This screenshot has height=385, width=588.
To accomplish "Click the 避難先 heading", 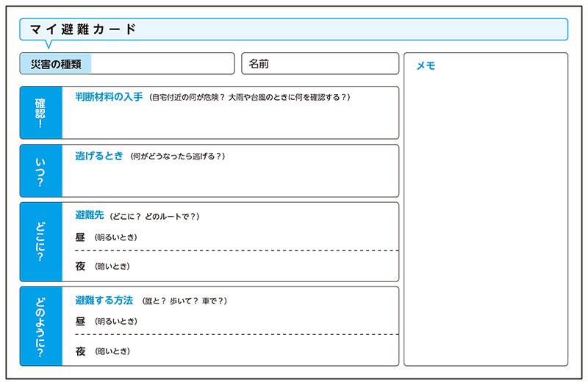I will [x=89, y=215].
